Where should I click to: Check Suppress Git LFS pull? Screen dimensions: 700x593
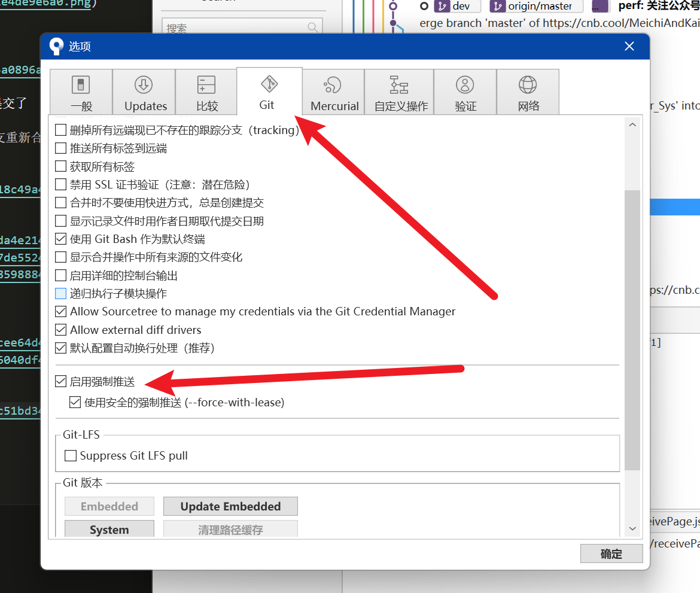point(71,455)
